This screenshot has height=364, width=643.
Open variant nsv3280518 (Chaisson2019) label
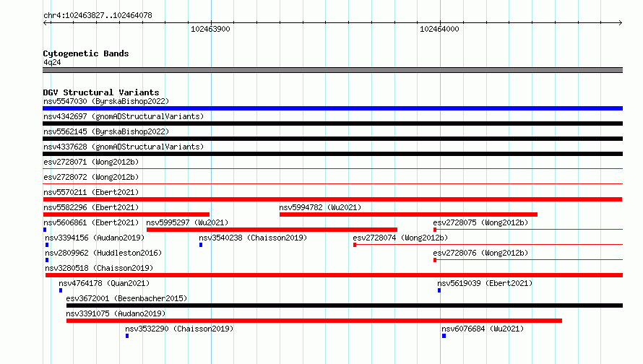click(x=99, y=268)
